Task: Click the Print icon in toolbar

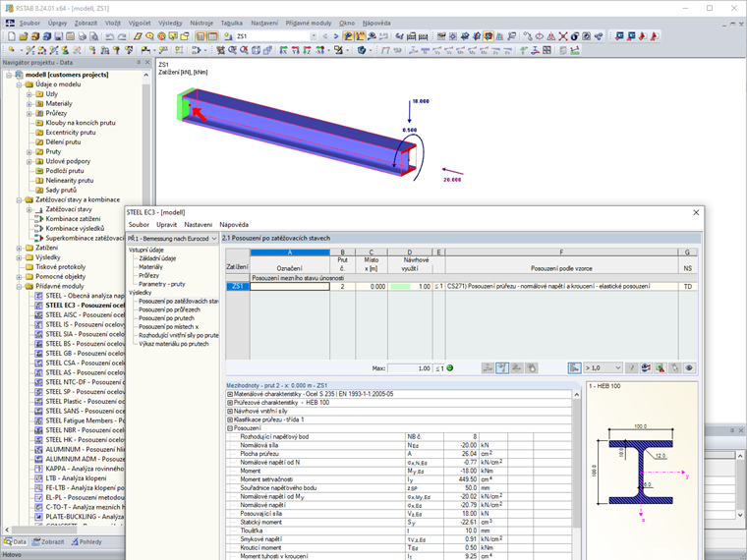Action: click(x=82, y=36)
